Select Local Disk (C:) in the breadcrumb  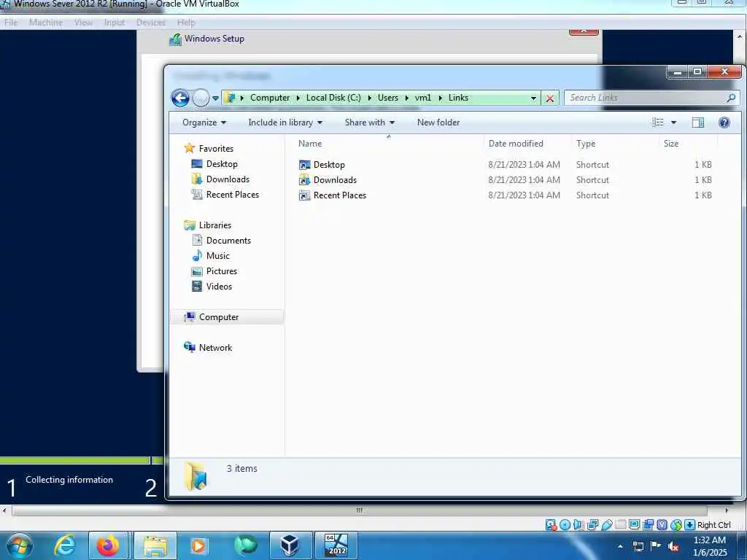[x=333, y=98]
